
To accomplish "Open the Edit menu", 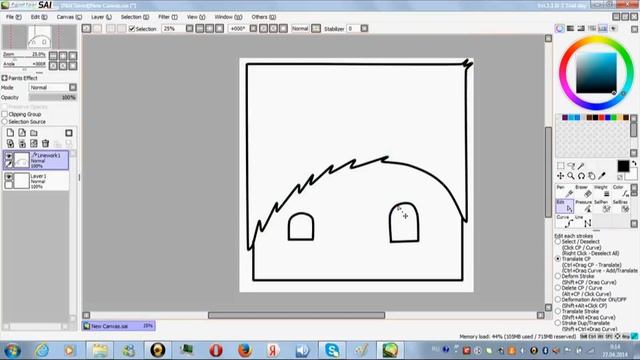I will click(39, 17).
